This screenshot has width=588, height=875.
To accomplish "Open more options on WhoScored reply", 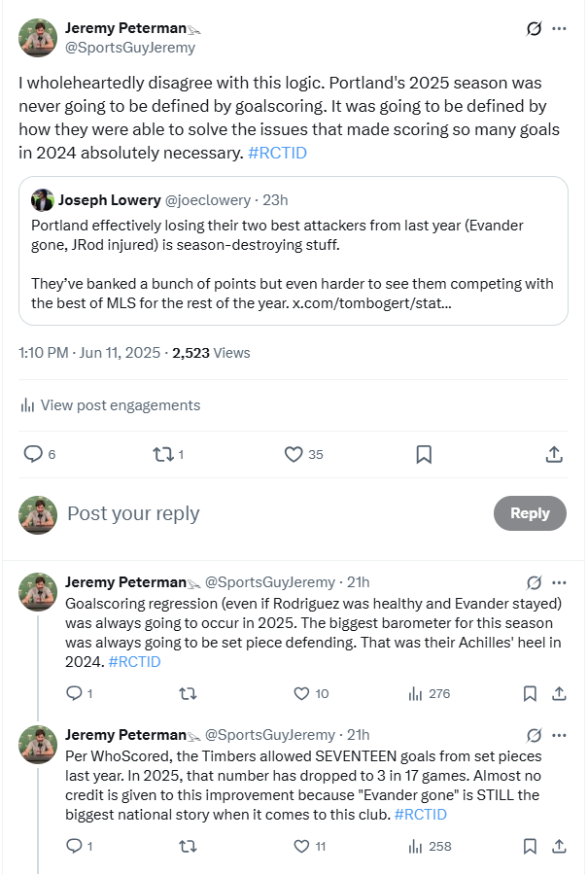I will pyautogui.click(x=559, y=735).
